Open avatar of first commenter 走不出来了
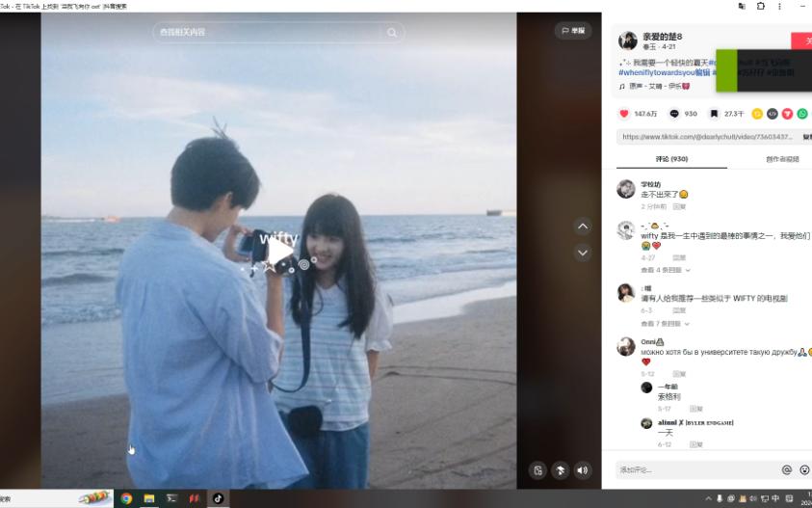 pyautogui.click(x=625, y=189)
